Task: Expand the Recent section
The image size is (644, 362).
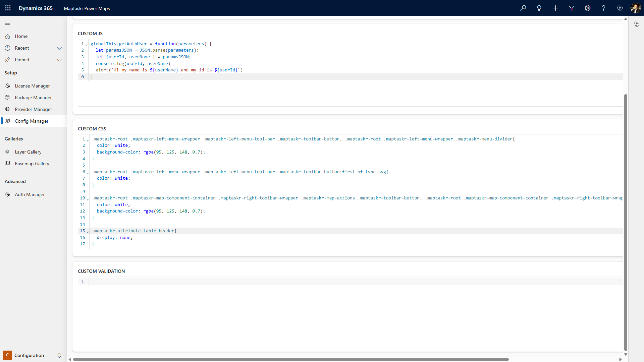Action: click(x=59, y=48)
